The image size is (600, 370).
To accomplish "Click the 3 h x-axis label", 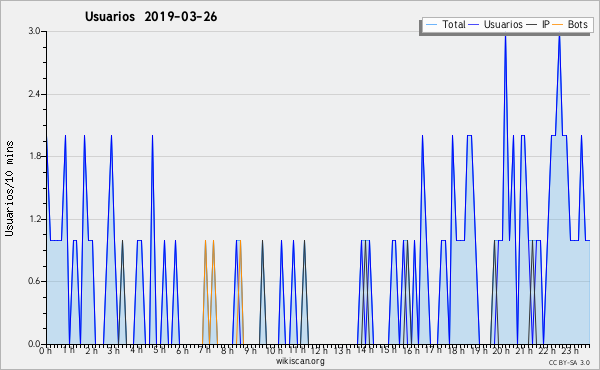I will (x=114, y=351).
